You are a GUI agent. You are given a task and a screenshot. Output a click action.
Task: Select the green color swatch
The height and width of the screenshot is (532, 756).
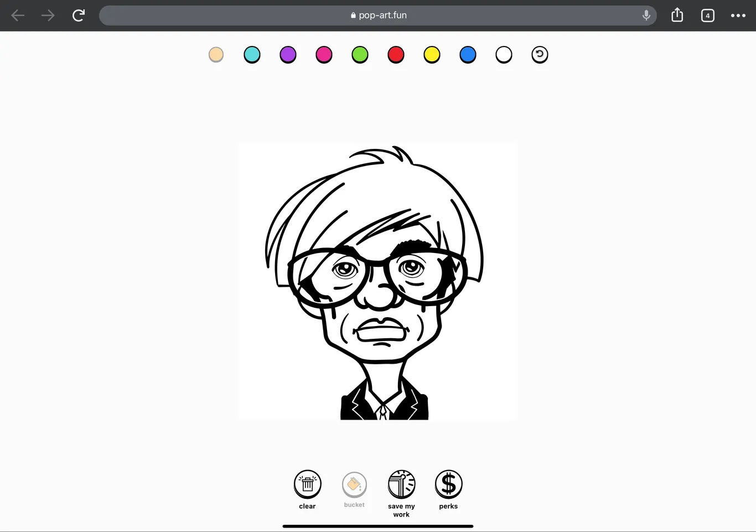tap(360, 54)
